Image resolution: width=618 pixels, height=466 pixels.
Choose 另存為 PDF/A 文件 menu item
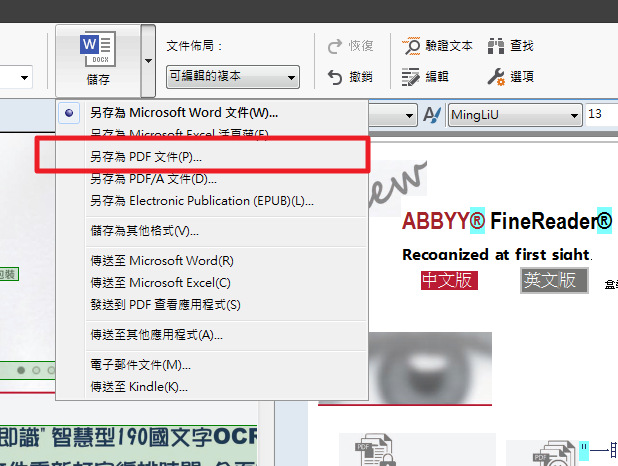pyautogui.click(x=153, y=179)
